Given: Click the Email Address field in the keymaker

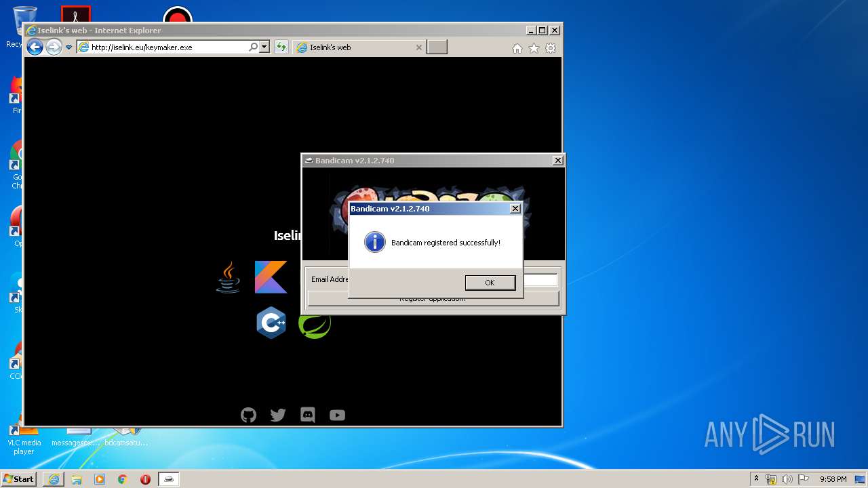Looking at the screenshot, I should coord(540,280).
